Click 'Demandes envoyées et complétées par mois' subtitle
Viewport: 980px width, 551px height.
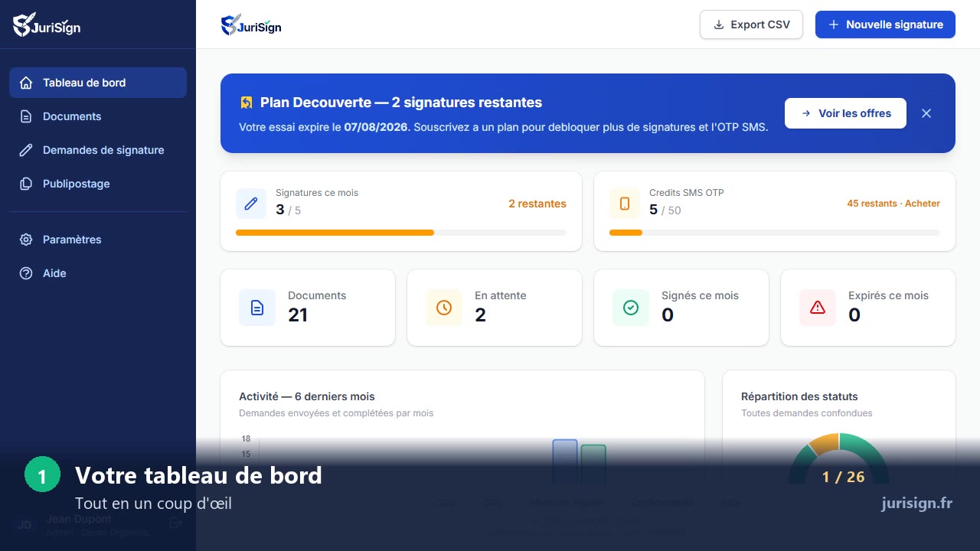pos(336,413)
